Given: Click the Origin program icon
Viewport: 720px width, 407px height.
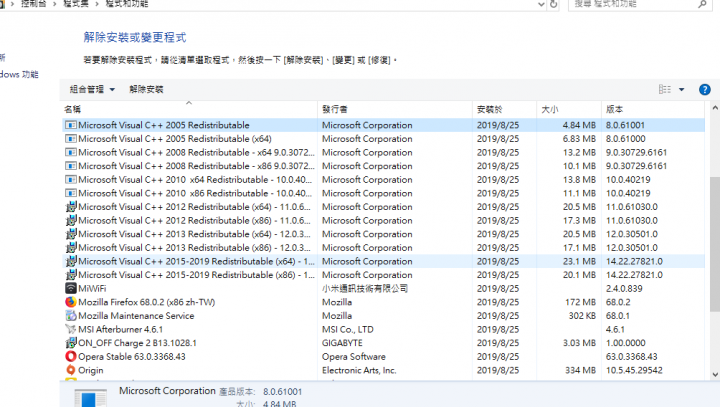Looking at the screenshot, I should coord(71,370).
